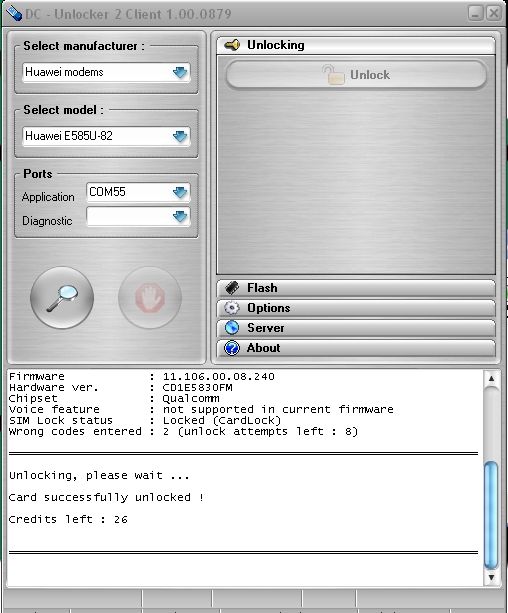This screenshot has width=508, height=613.
Task: Click the log scroll up arrow
Action: coord(492,378)
